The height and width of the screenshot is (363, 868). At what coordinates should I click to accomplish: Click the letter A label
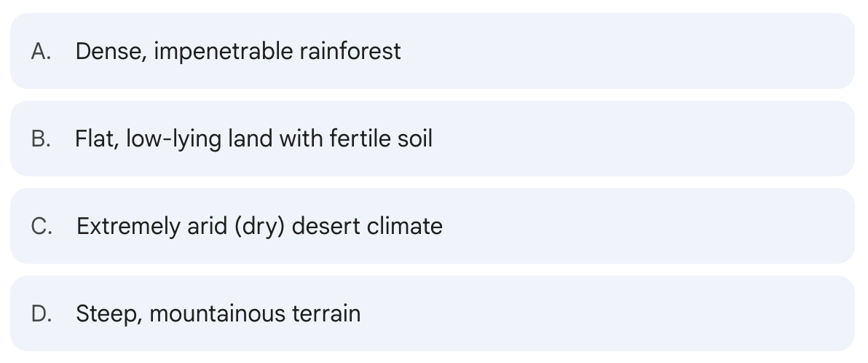(x=42, y=52)
